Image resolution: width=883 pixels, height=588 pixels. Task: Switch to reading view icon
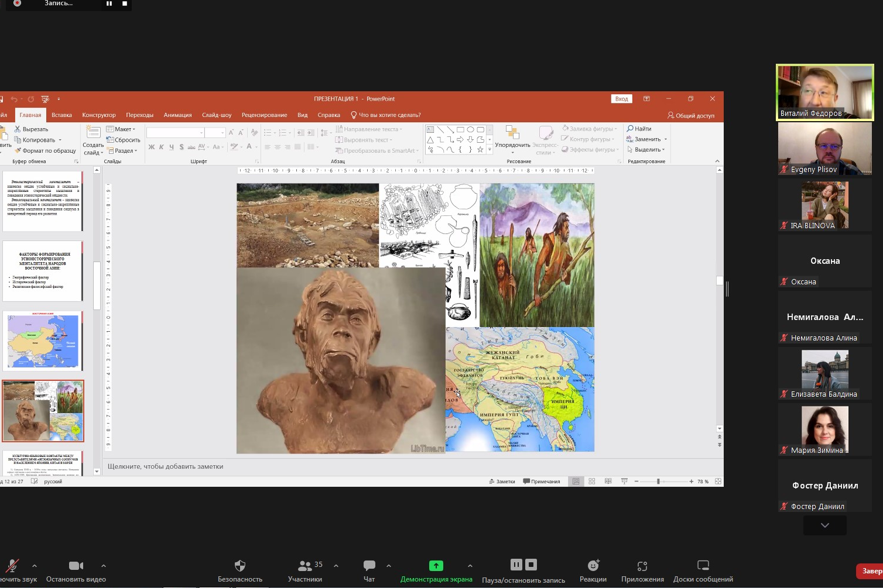(x=608, y=482)
